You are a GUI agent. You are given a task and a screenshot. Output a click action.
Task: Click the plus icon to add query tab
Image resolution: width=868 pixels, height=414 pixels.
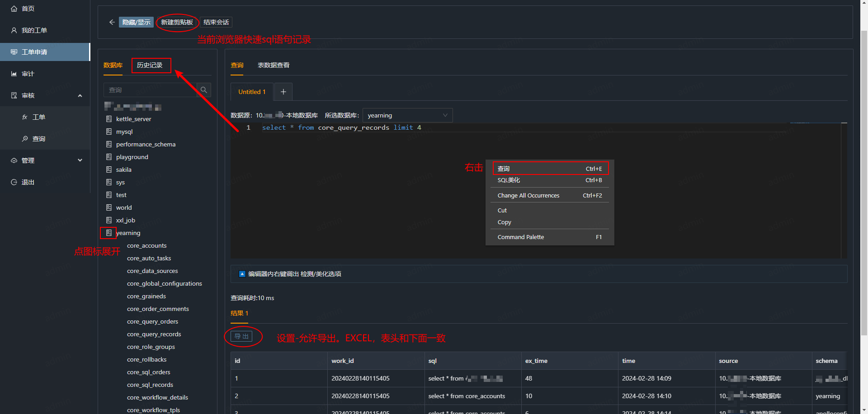point(283,91)
